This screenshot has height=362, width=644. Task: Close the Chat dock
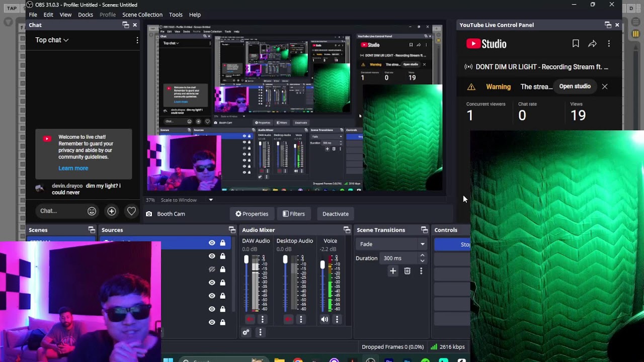(x=135, y=25)
